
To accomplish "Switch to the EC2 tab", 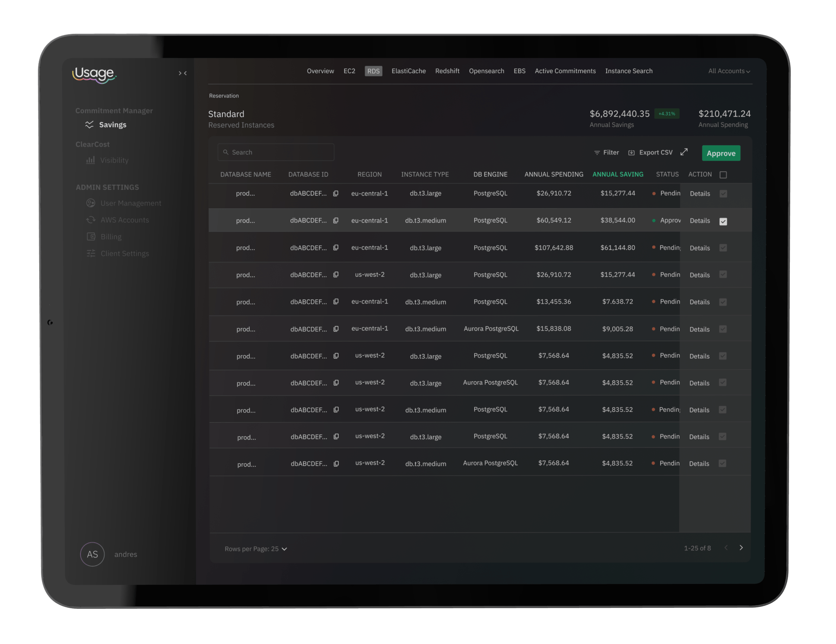I will [x=349, y=71].
